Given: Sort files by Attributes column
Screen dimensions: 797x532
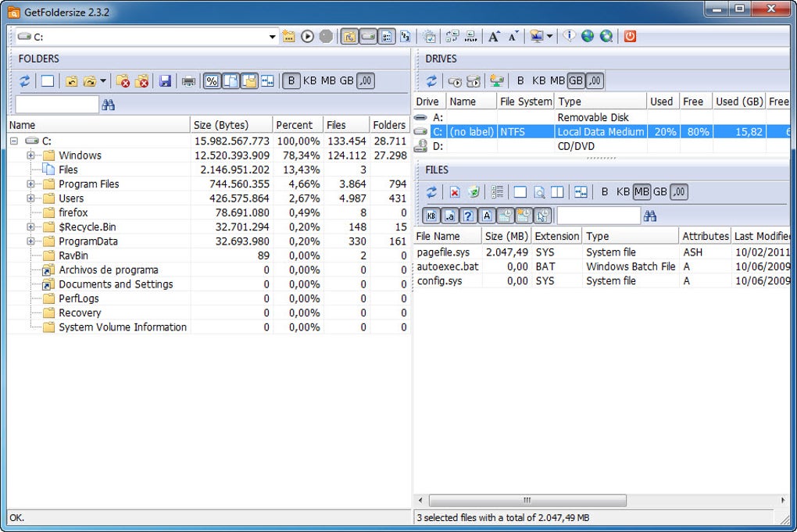Looking at the screenshot, I should (x=705, y=236).
